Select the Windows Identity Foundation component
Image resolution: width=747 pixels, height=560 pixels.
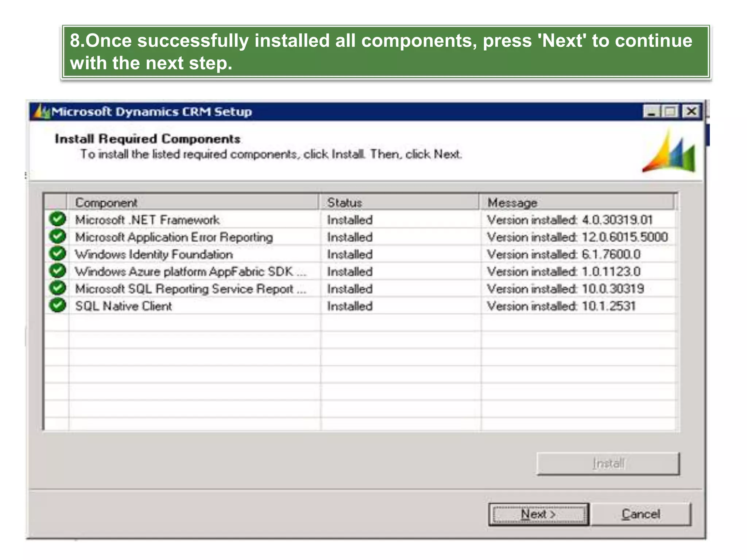pos(154,254)
